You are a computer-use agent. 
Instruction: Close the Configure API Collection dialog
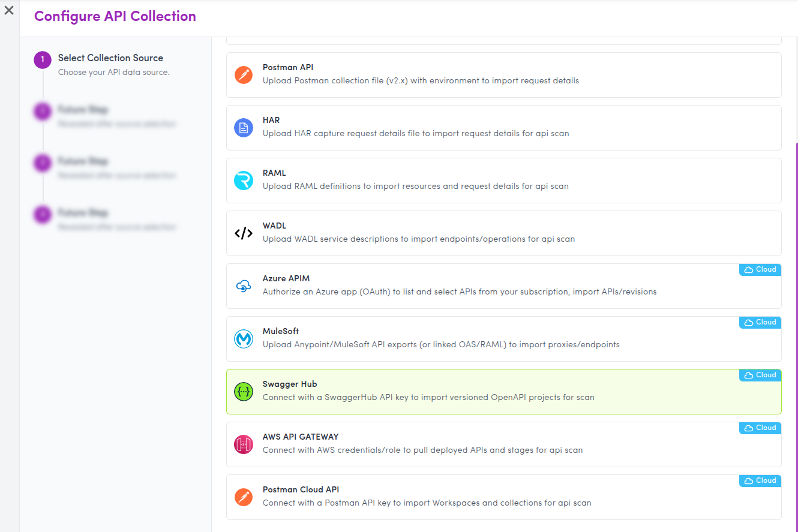tap(9, 11)
